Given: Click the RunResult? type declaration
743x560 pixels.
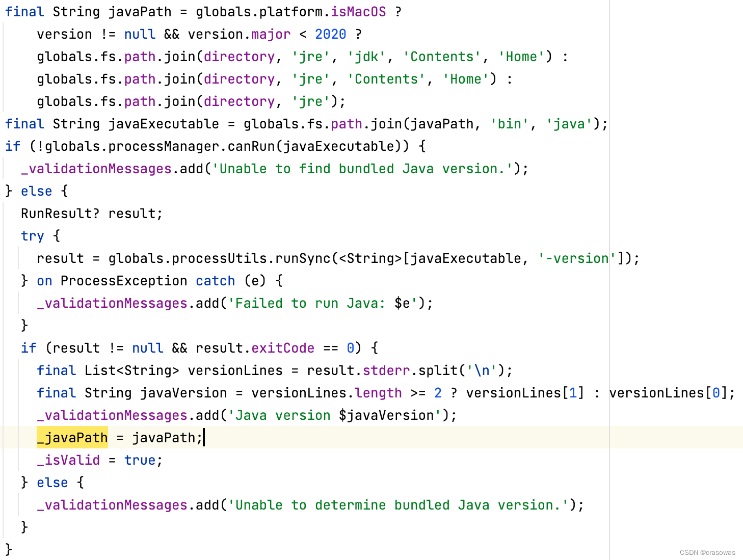Looking at the screenshot, I should pos(60,214).
